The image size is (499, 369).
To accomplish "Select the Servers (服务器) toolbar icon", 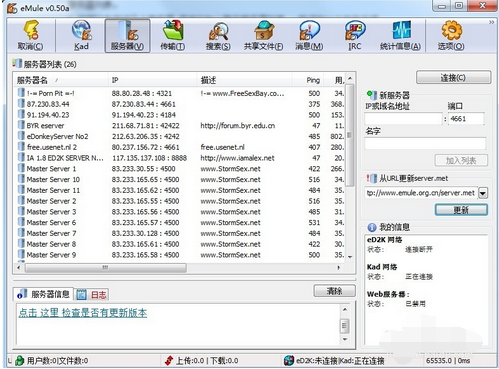I will (x=128, y=31).
